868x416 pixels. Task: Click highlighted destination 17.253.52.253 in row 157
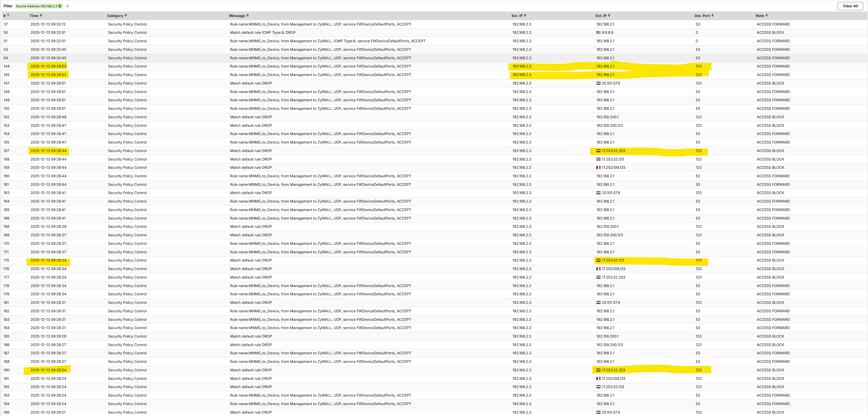613,151
